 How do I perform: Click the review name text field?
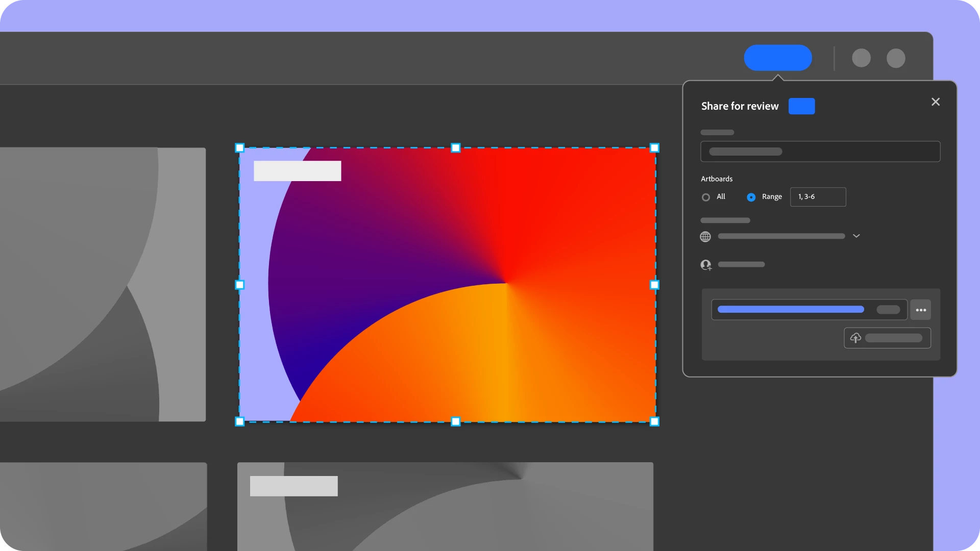pos(820,152)
